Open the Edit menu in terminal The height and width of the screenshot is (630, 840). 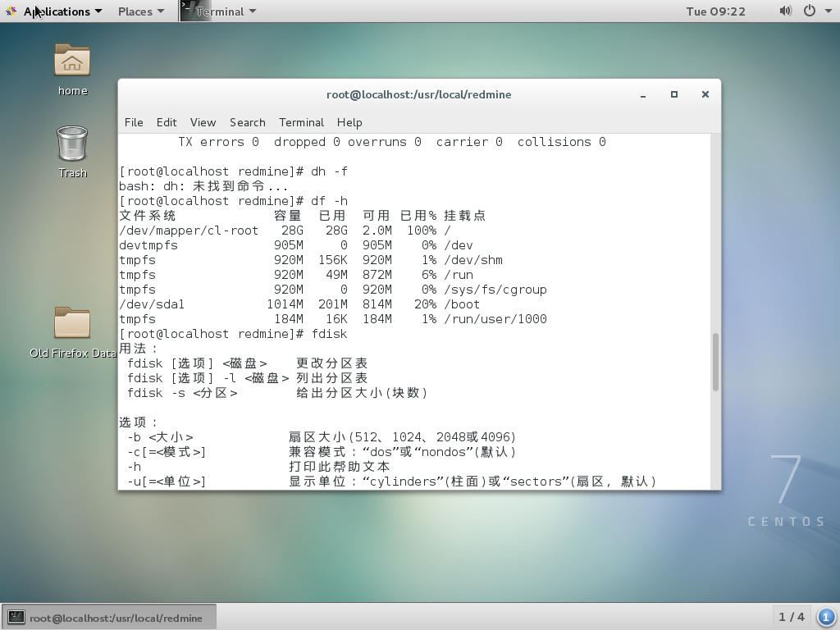[167, 122]
